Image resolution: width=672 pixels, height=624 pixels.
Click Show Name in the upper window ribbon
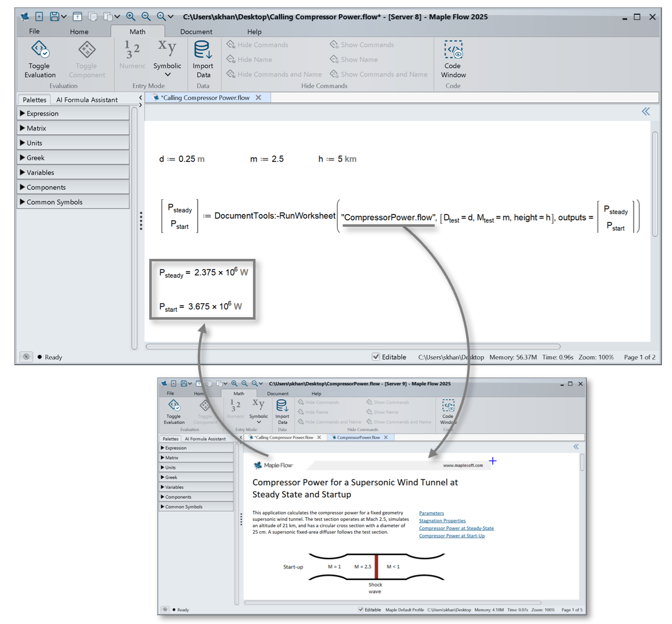coord(354,59)
